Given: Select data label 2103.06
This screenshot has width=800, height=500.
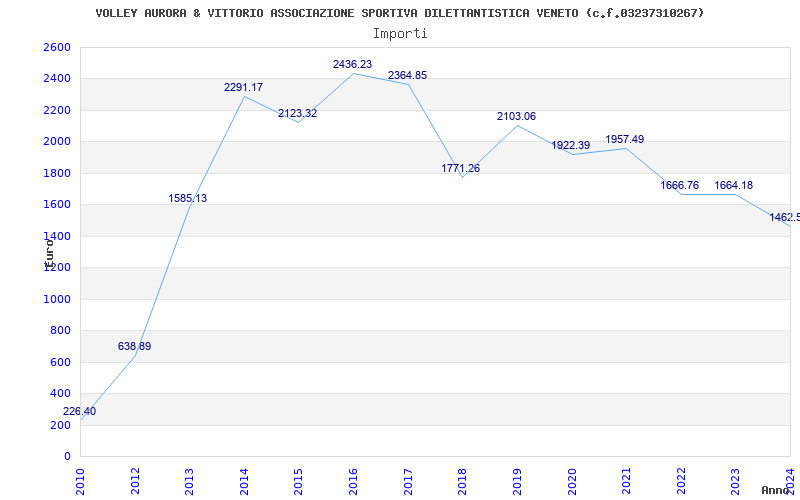Looking at the screenshot, I should tap(516, 116).
